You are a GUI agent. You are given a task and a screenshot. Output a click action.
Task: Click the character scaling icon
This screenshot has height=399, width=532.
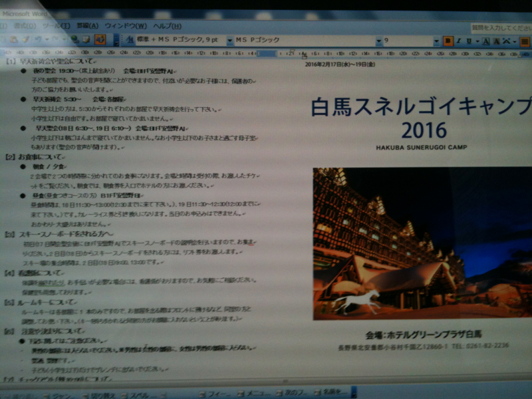point(507,41)
